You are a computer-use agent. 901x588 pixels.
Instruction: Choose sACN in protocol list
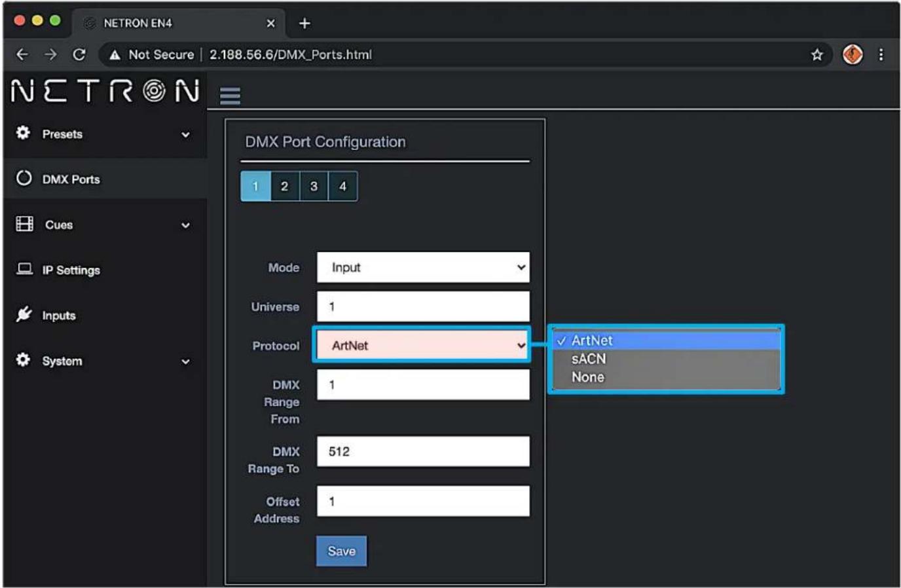pos(667,359)
